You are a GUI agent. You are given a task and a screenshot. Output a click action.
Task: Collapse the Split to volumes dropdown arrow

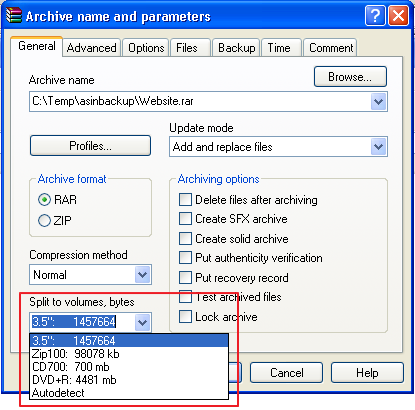pos(143,322)
